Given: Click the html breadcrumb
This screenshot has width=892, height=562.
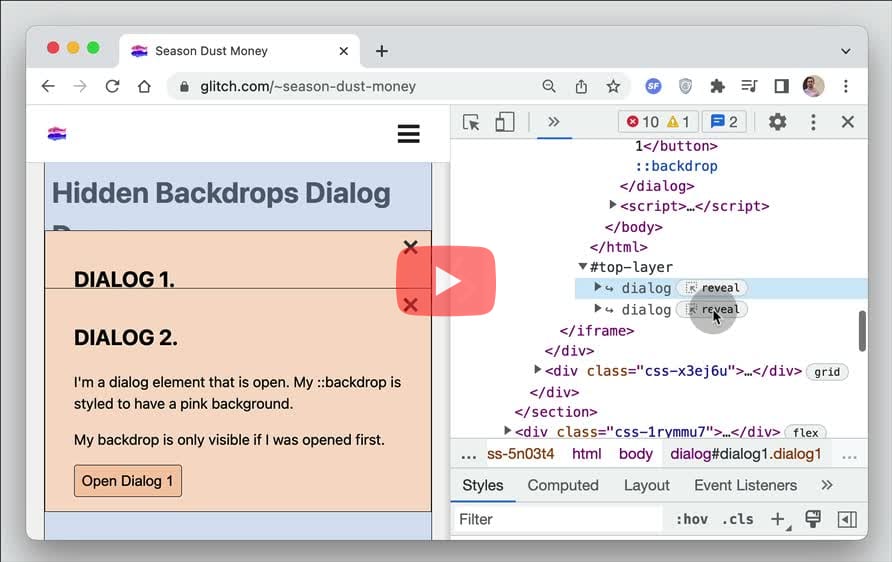Looking at the screenshot, I should click(x=586, y=454).
